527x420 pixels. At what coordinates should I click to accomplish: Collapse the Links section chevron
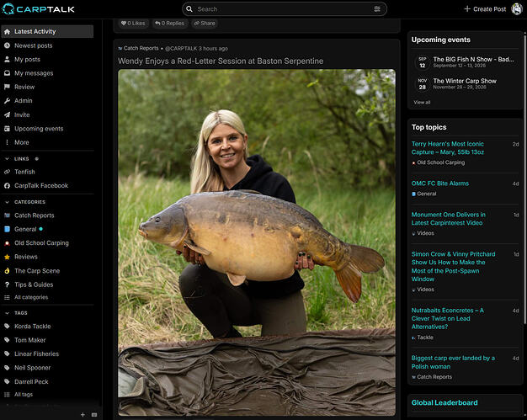7,158
